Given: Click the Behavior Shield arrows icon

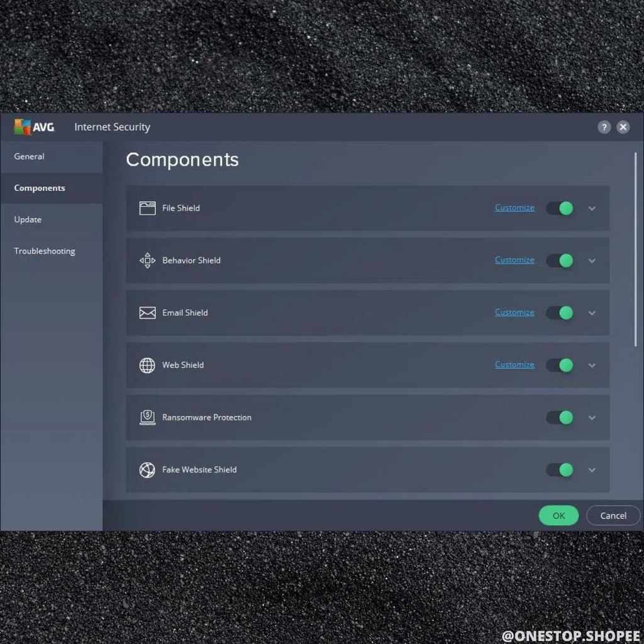Looking at the screenshot, I should 147,260.
